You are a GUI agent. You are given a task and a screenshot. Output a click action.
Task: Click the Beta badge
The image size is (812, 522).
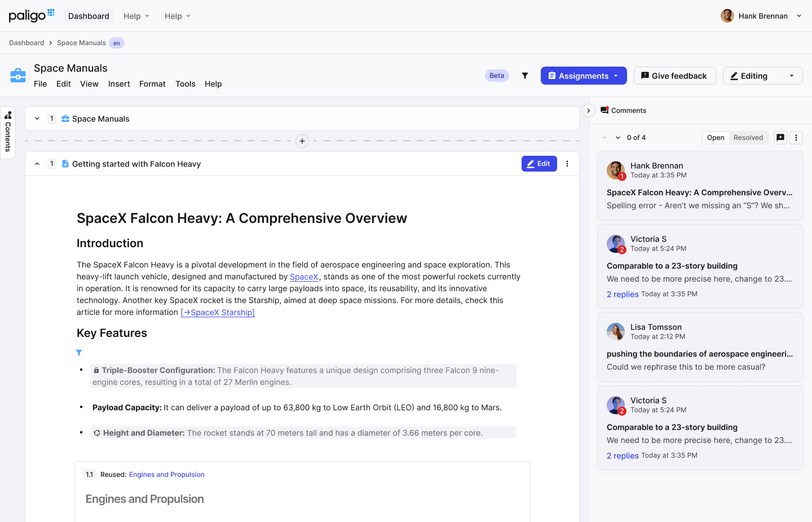tap(497, 76)
